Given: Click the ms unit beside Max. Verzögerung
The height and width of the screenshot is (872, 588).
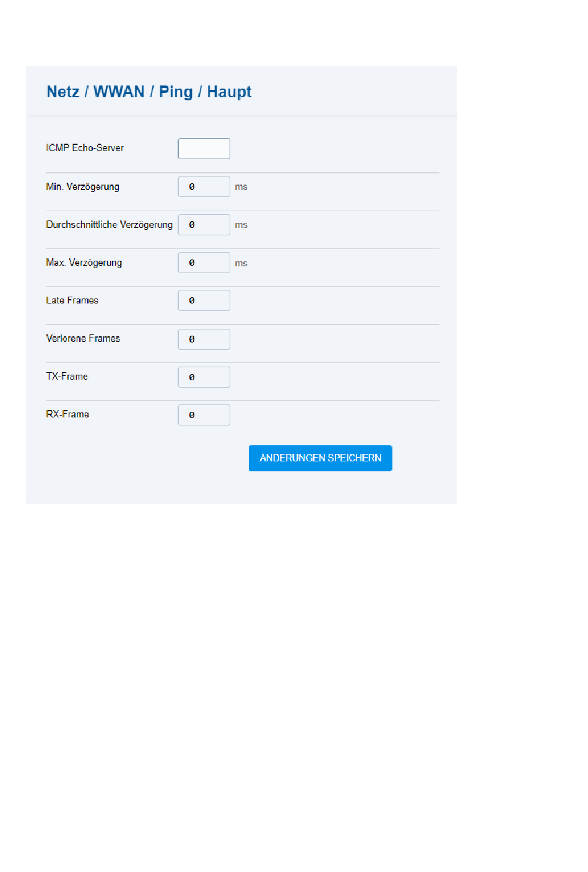Looking at the screenshot, I should [241, 263].
